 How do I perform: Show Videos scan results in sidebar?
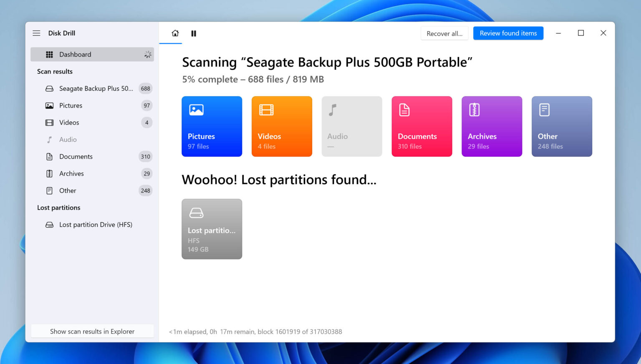(x=69, y=123)
